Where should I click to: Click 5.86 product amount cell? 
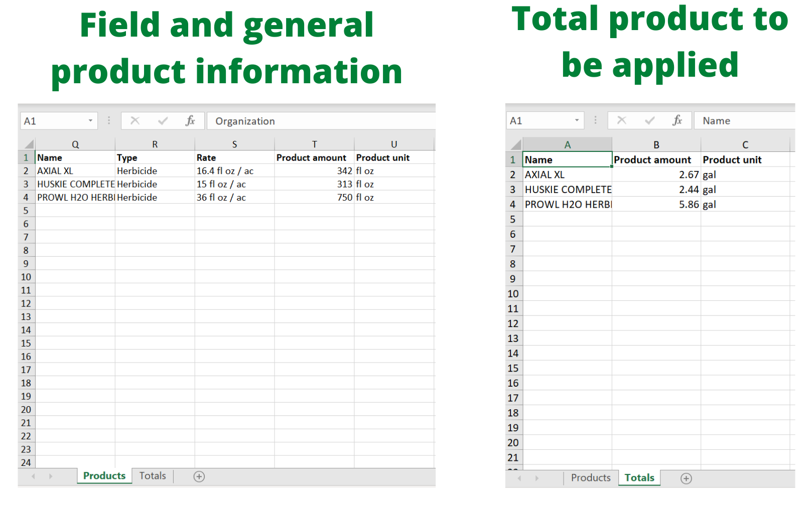(x=656, y=205)
